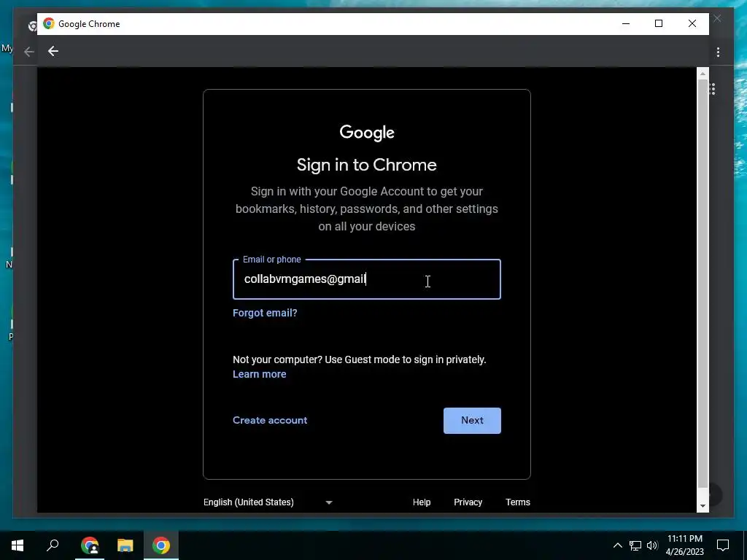Select the active Chrome taskbar icon
The width and height of the screenshot is (747, 560).
point(161,545)
